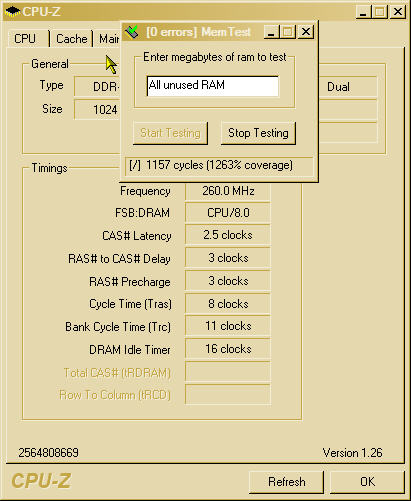Open the Cache tab
The width and height of the screenshot is (411, 501).
[x=71, y=39]
